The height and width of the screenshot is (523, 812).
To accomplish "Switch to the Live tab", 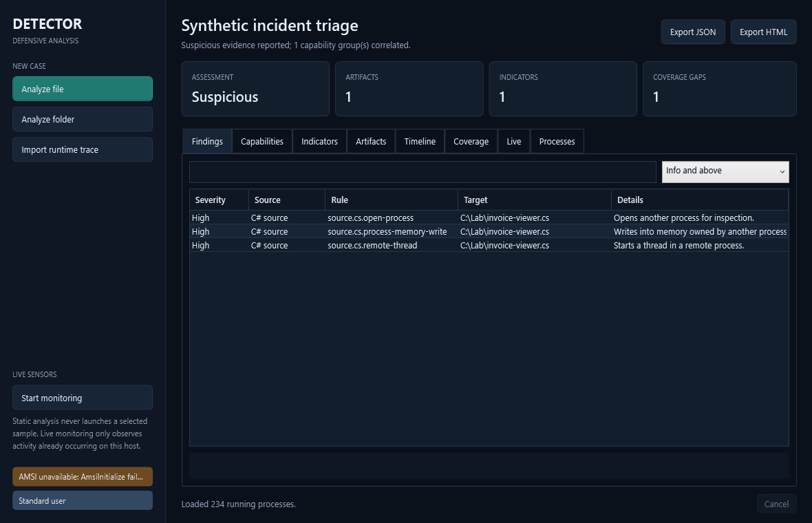I will pyautogui.click(x=514, y=141).
